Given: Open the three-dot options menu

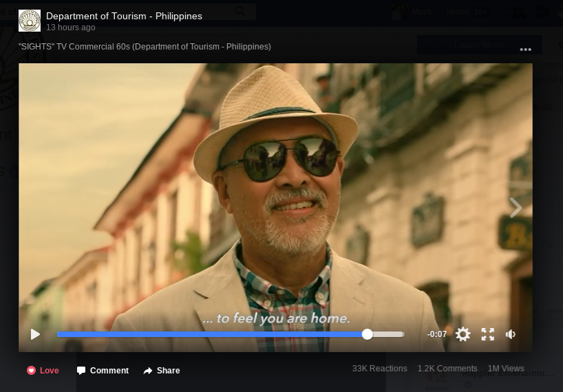Looking at the screenshot, I should click(x=526, y=50).
